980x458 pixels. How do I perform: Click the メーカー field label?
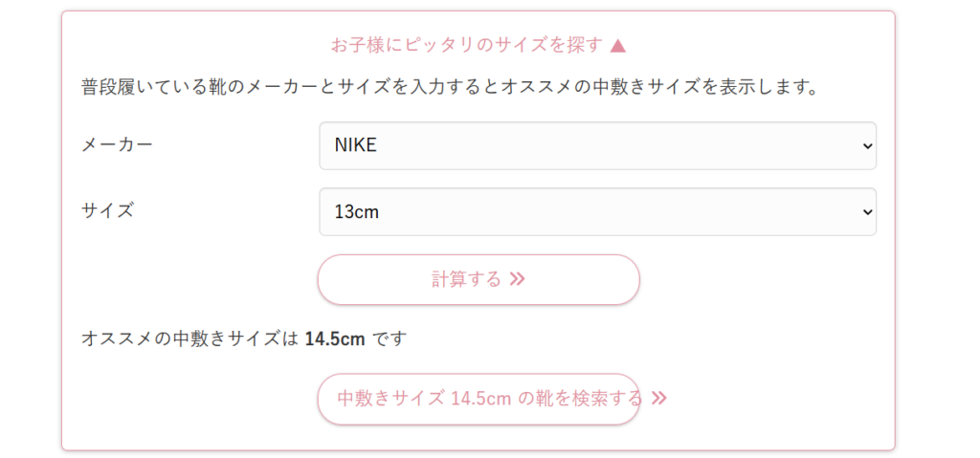(117, 144)
